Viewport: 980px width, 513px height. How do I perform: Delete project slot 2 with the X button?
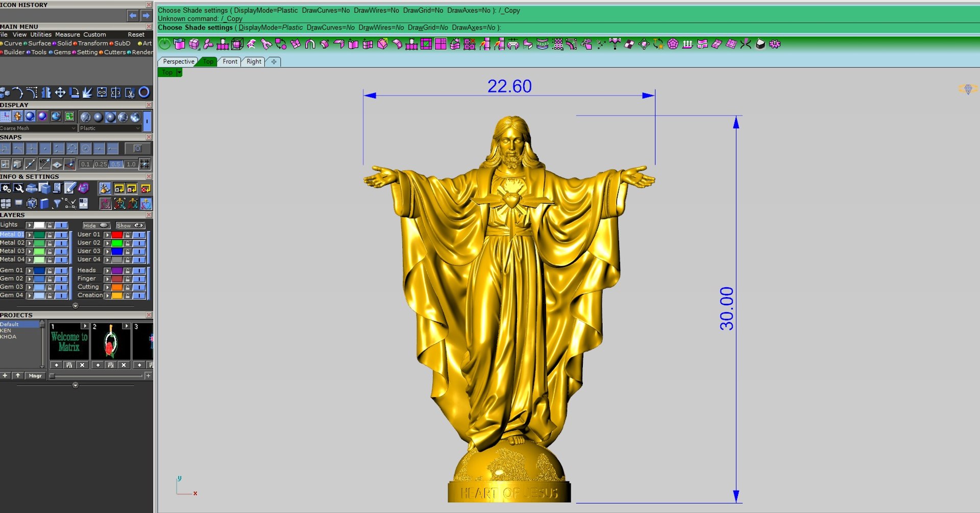point(124,365)
